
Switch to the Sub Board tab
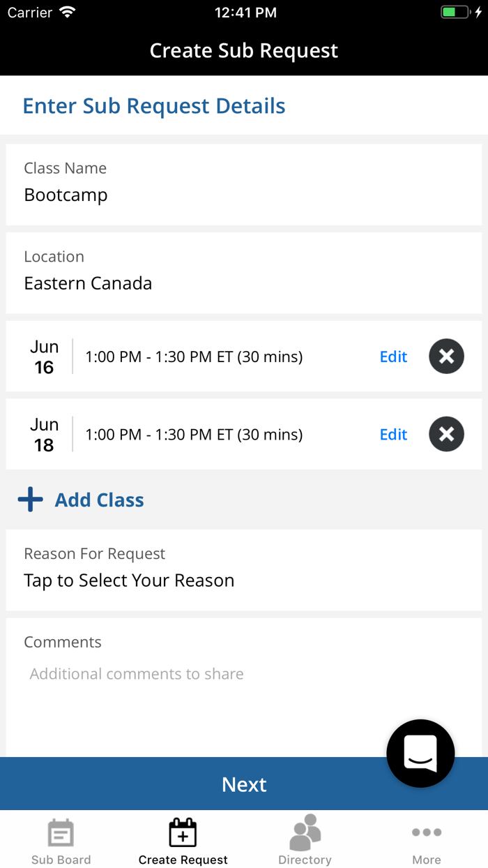61,839
